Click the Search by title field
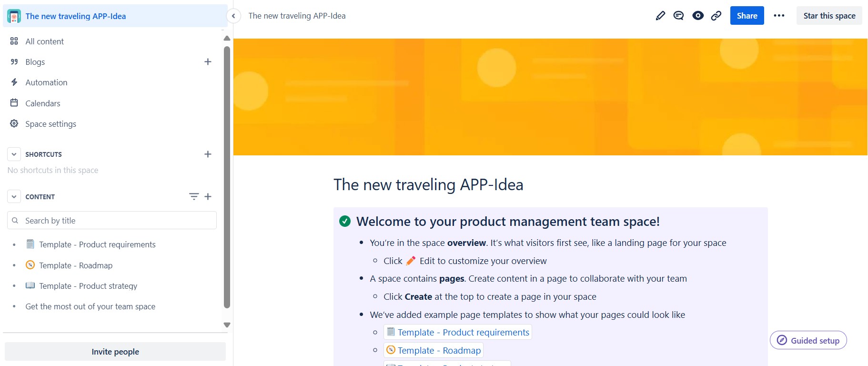This screenshot has height=366, width=868. click(112, 220)
